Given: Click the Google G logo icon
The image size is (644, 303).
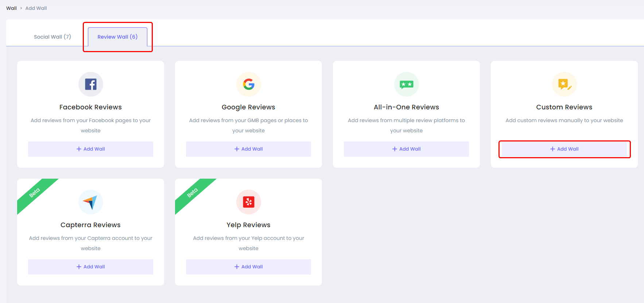Looking at the screenshot, I should [x=249, y=84].
